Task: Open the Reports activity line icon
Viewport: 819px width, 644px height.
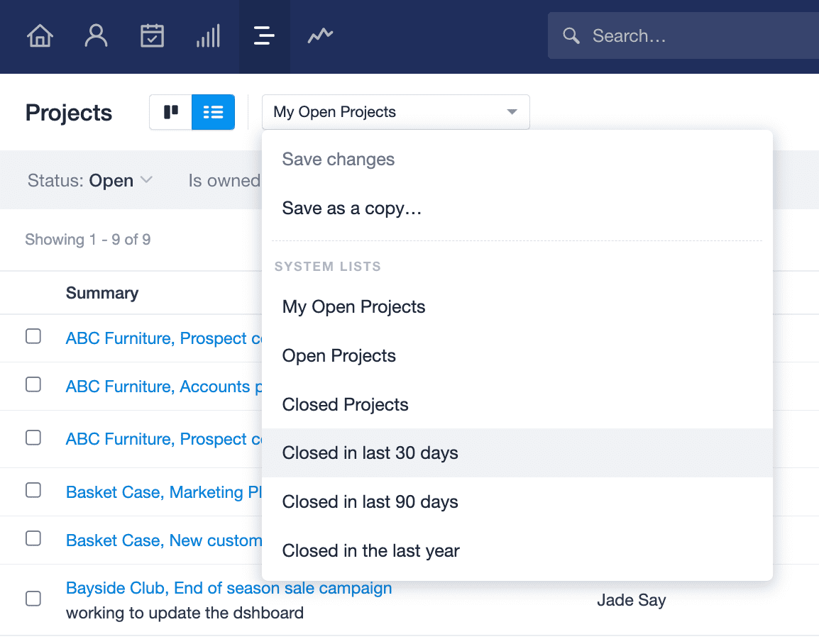Action: tap(320, 36)
